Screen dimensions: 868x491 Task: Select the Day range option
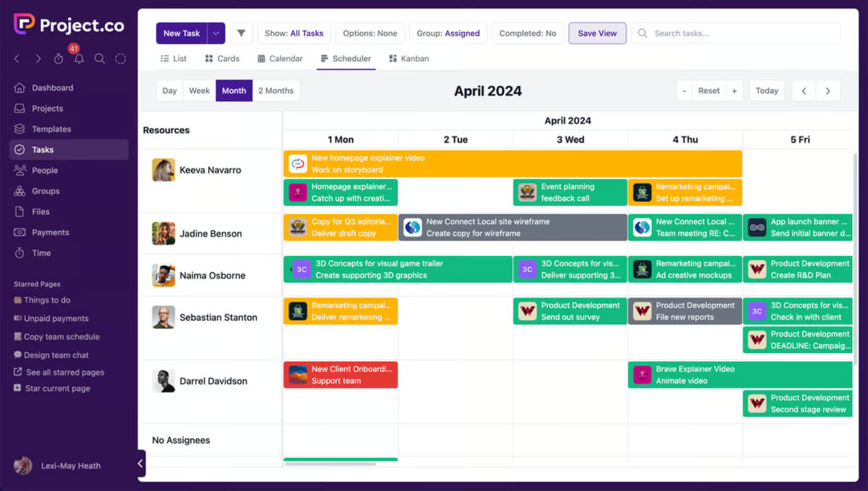point(169,91)
